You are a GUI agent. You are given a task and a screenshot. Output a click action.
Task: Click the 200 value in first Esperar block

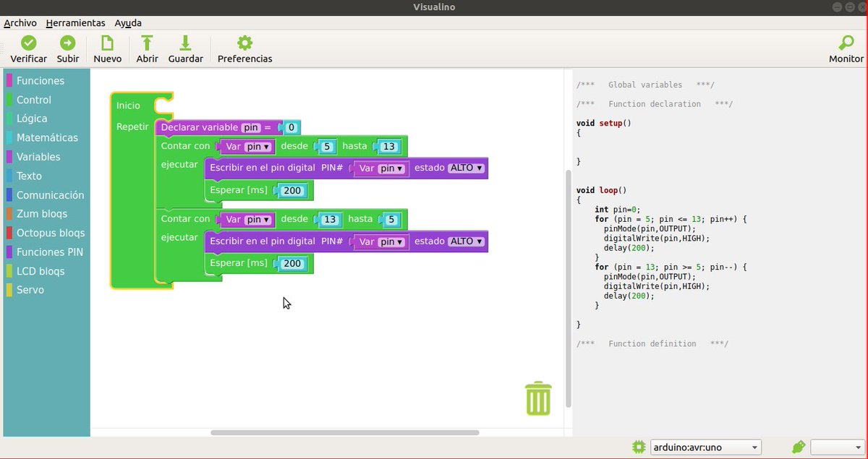292,191
